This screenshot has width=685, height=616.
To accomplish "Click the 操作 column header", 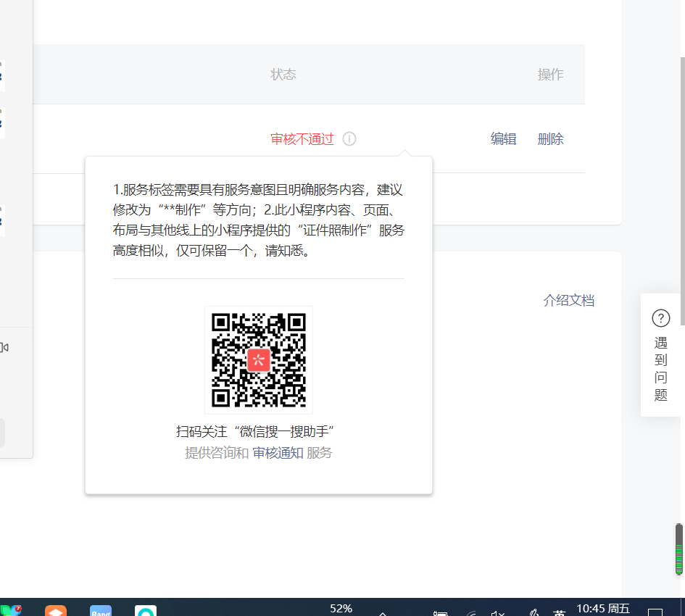I will tap(550, 74).
